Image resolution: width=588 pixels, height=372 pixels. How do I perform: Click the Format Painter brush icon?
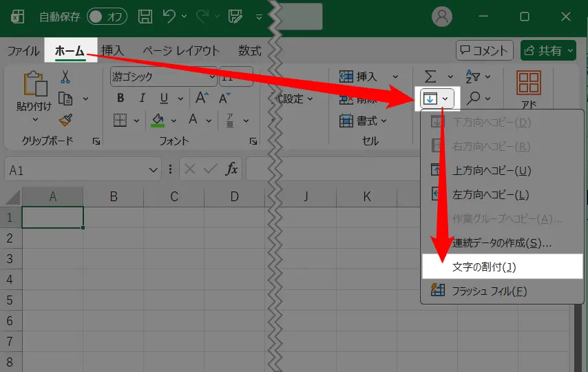click(x=65, y=120)
